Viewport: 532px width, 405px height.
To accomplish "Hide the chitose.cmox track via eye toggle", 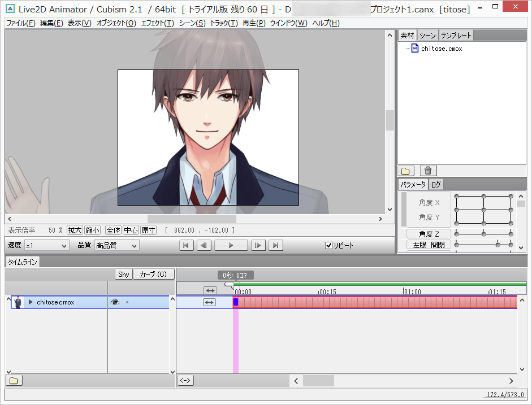I will 115,302.
